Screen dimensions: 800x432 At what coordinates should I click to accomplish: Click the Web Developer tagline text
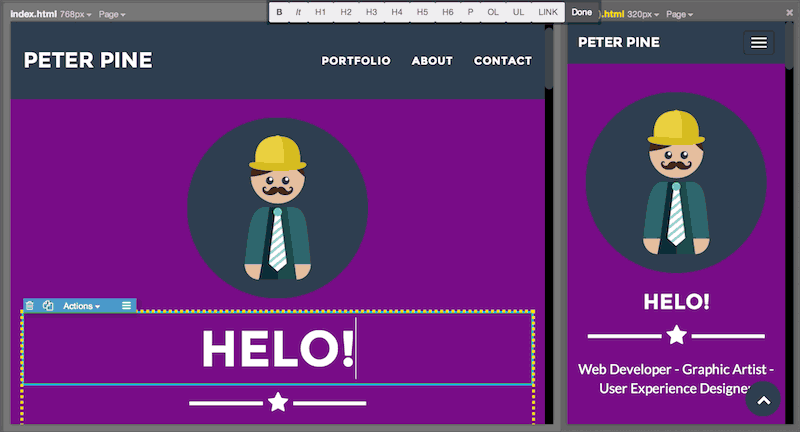tap(676, 379)
